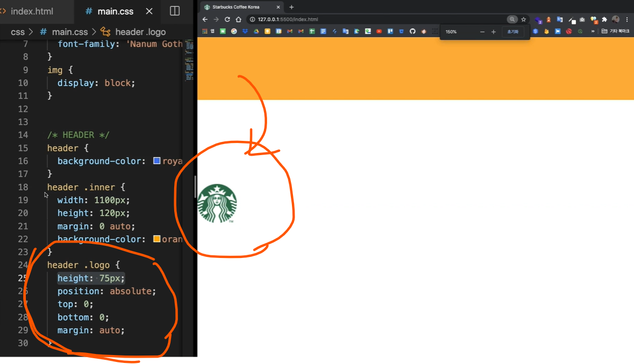Viewport: 634px width, 364px height.
Task: Open the Chrome extensions puzzle icon
Action: click(604, 20)
